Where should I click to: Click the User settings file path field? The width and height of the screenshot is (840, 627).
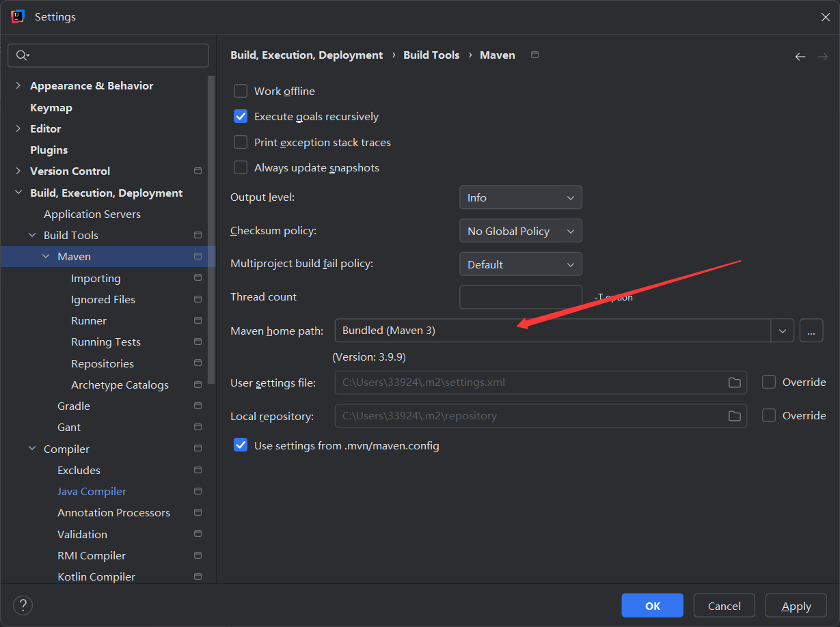pos(541,382)
